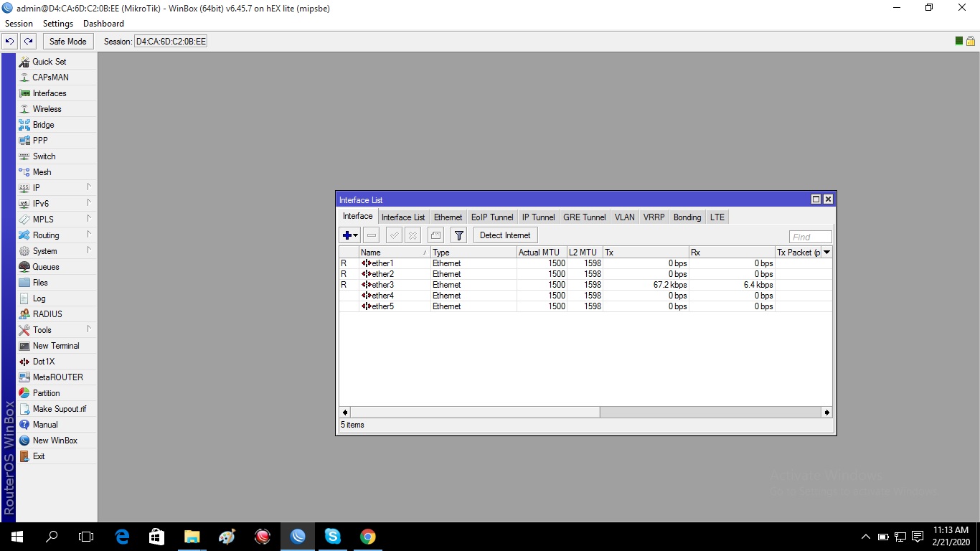Click the horizontal scrollbar right arrow
The height and width of the screenshot is (551, 980).
(826, 413)
